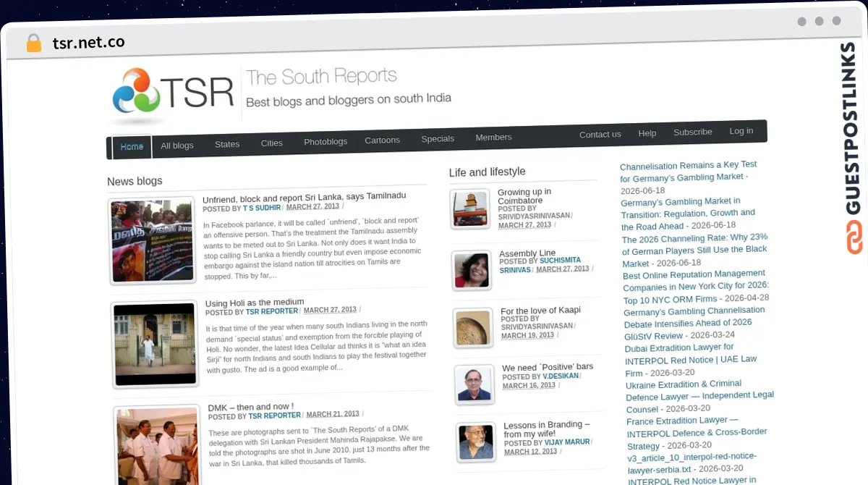Viewport: 868px width, 485px height.
Task: Click the 'Life and lifestyle' section heading
Action: pos(487,172)
